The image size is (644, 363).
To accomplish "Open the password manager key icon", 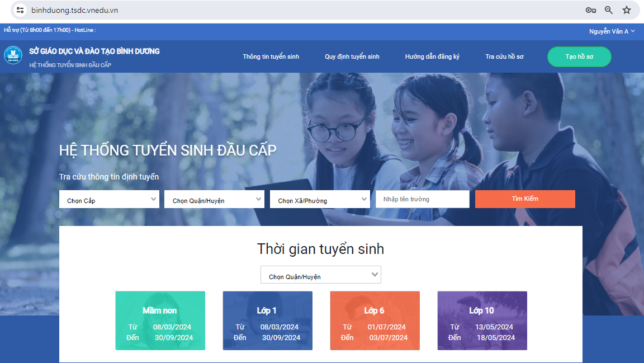I will tap(590, 10).
